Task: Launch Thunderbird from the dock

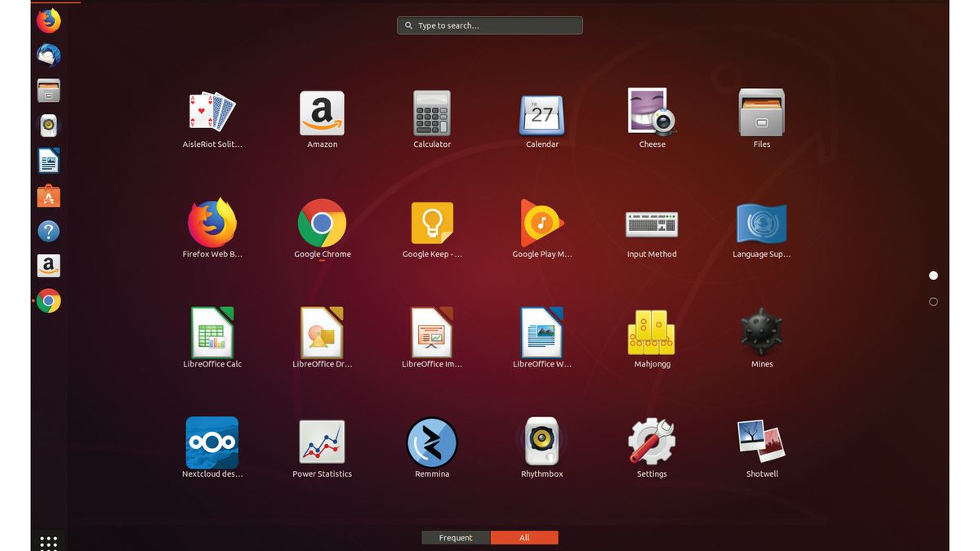Action: [x=48, y=55]
